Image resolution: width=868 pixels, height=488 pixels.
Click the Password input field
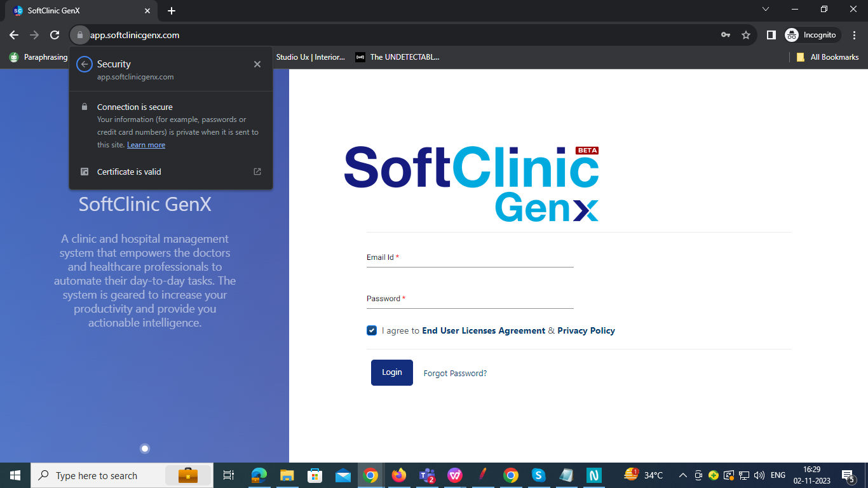[470, 300]
